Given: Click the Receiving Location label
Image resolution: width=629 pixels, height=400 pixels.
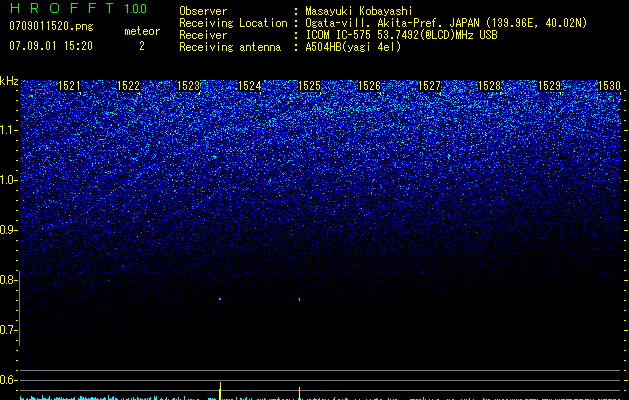Looking at the screenshot, I should point(233,23).
